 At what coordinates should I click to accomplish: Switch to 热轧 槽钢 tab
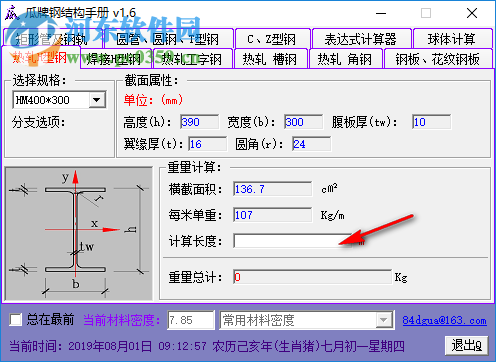pyautogui.click(x=271, y=59)
